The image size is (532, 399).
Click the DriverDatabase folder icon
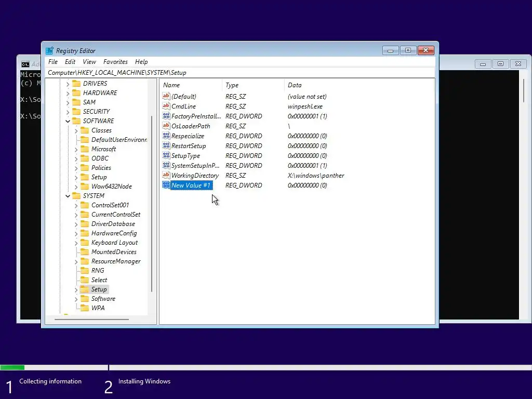85,223
